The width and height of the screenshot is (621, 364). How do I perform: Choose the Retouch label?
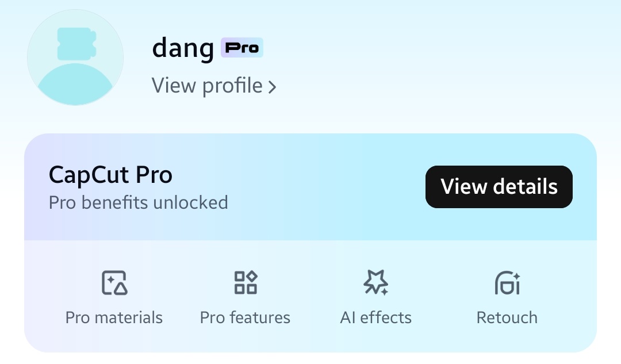pyautogui.click(x=507, y=317)
